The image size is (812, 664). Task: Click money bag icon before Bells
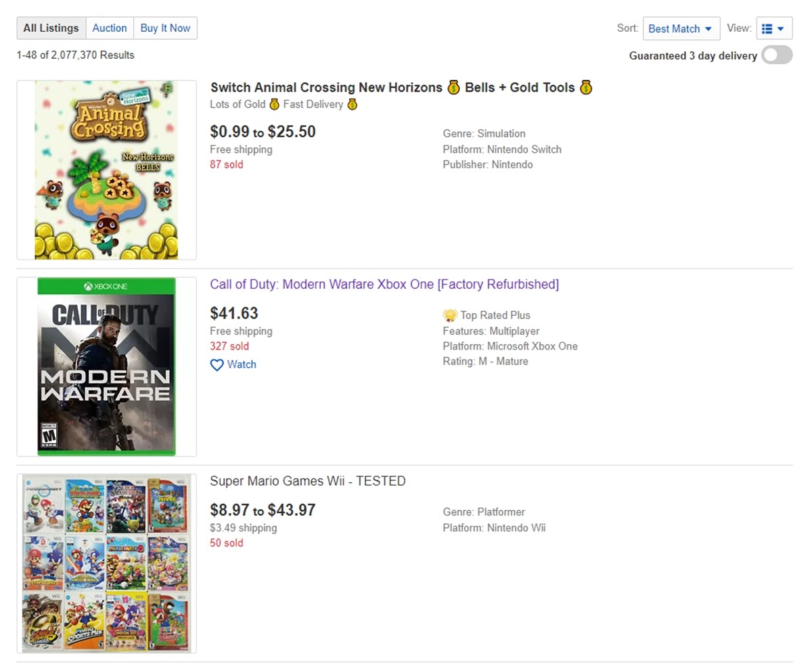click(453, 87)
